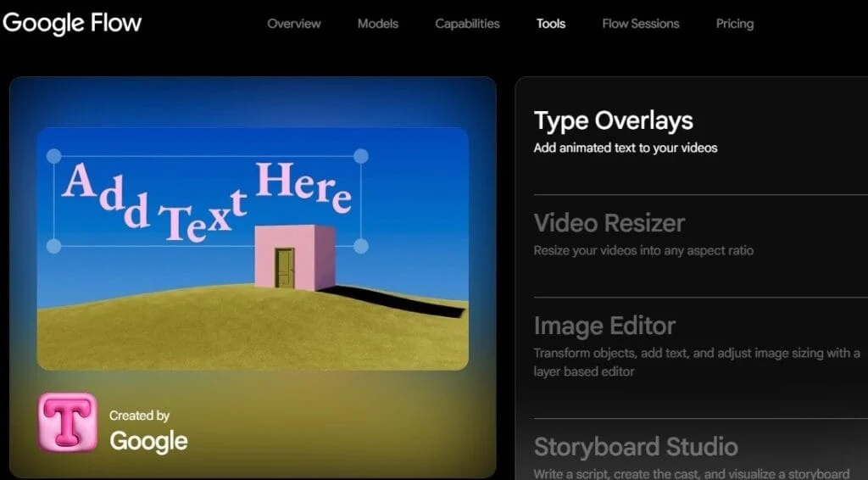This screenshot has width=868, height=480.
Task: Navigate to Flow Sessions
Action: tap(641, 24)
